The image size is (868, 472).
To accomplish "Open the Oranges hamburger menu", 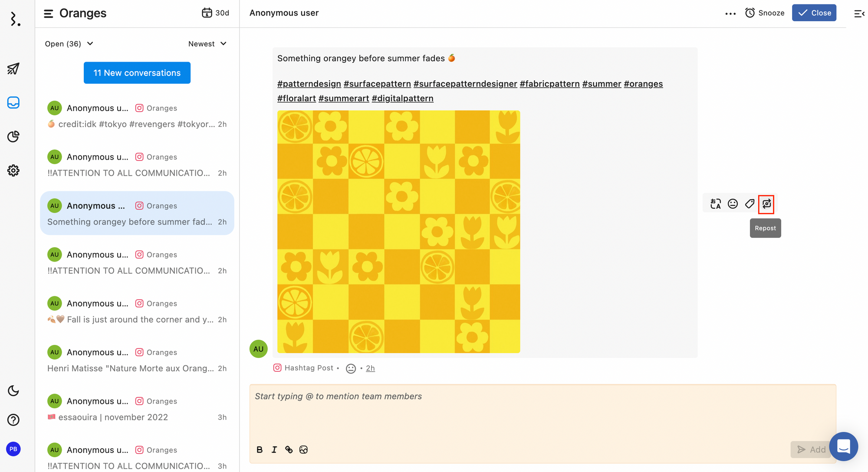I will click(x=49, y=14).
